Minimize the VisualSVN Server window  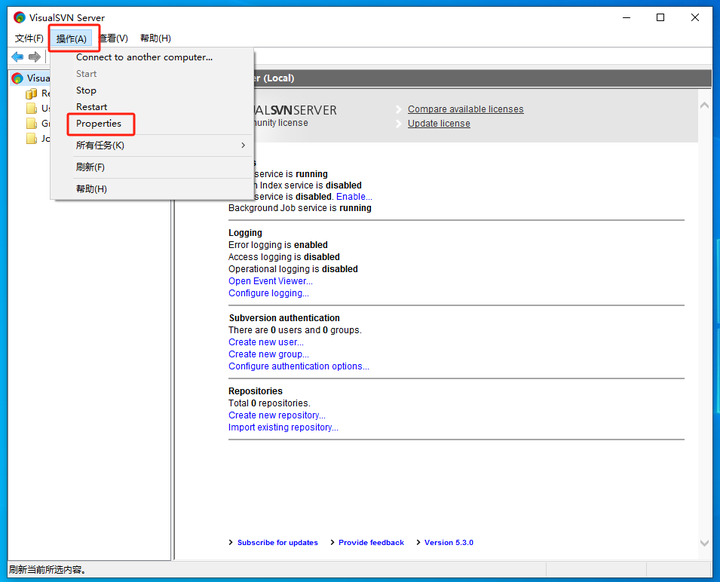point(626,17)
